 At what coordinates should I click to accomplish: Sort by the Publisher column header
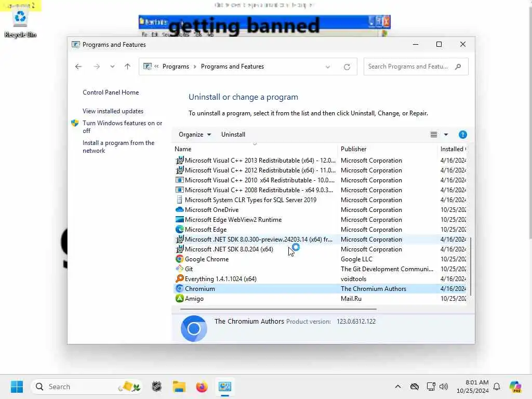[x=353, y=149]
